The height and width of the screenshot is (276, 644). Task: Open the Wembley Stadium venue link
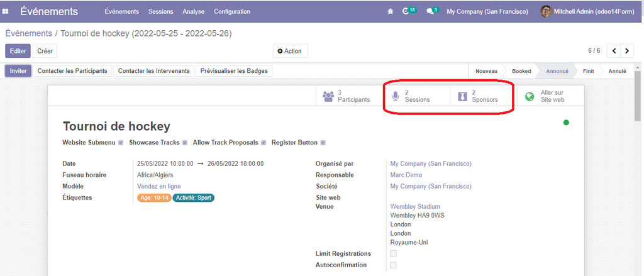point(415,206)
